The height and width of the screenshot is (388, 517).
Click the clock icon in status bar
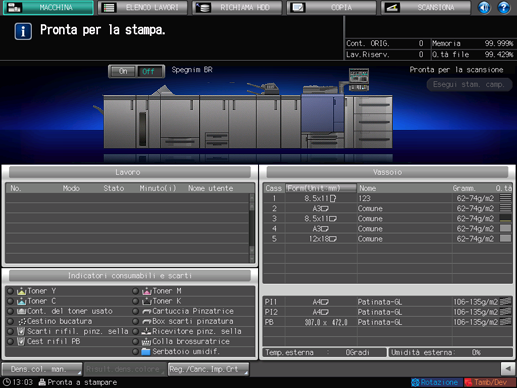click(x=6, y=382)
